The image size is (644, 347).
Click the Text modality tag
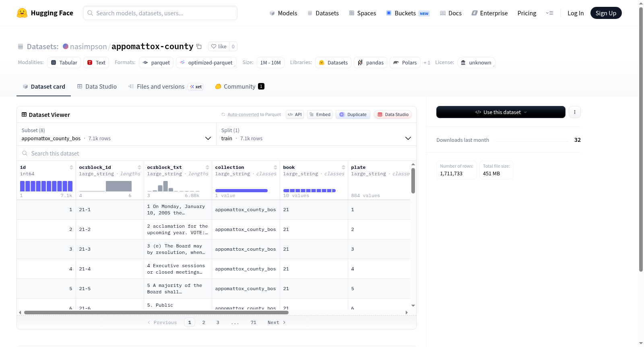[x=96, y=62]
